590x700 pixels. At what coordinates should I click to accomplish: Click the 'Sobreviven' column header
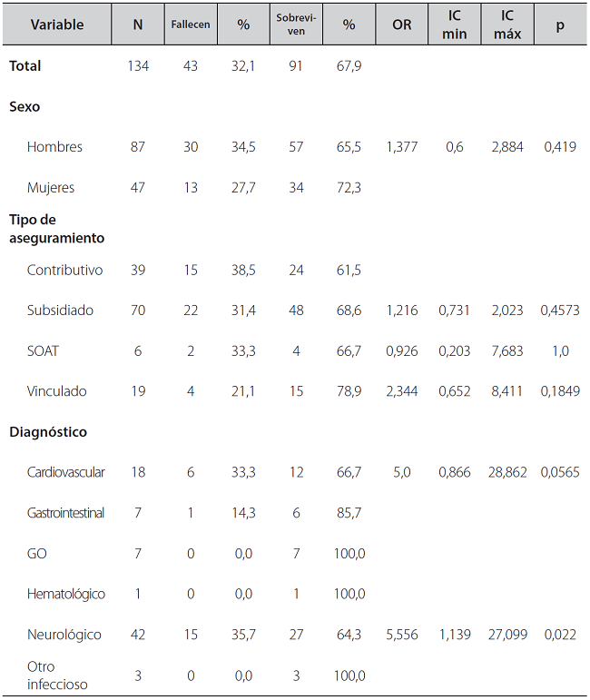click(x=296, y=25)
